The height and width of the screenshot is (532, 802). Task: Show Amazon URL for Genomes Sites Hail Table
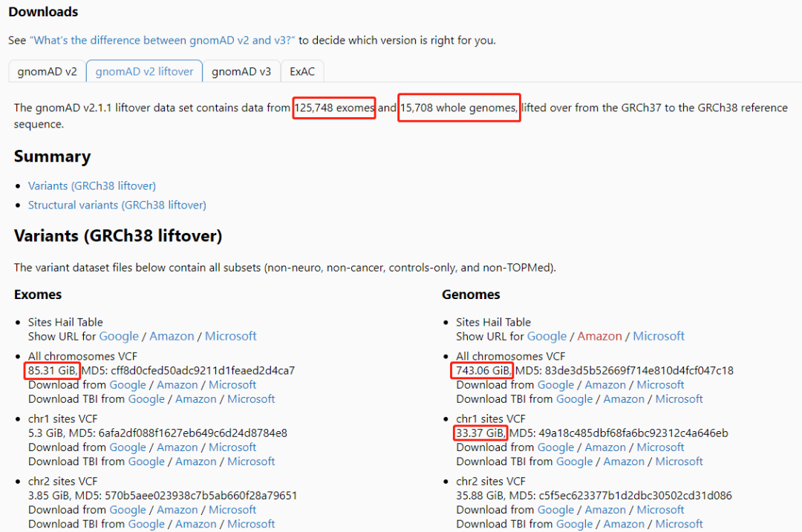[x=600, y=336]
